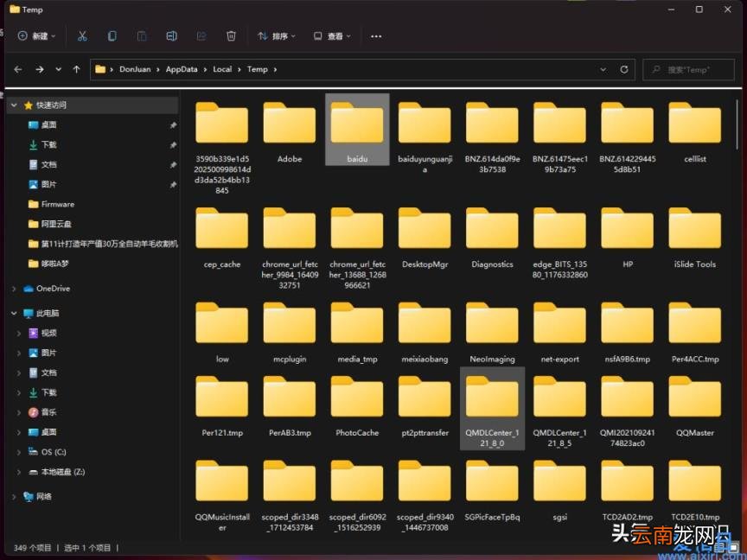Click DonJuan in the address breadcrumb
The image size is (747, 560).
[x=135, y=69]
